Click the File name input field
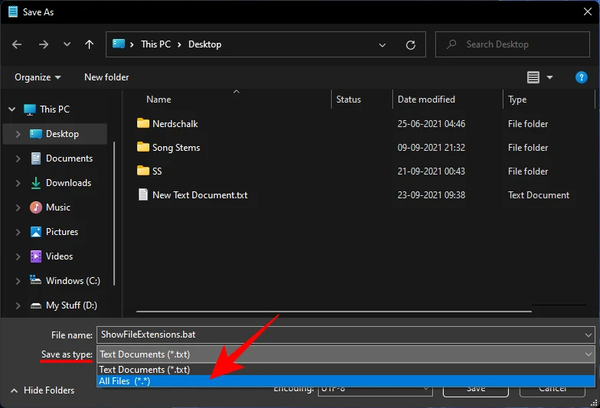Screen dimensions: 600x408 (x=341, y=335)
